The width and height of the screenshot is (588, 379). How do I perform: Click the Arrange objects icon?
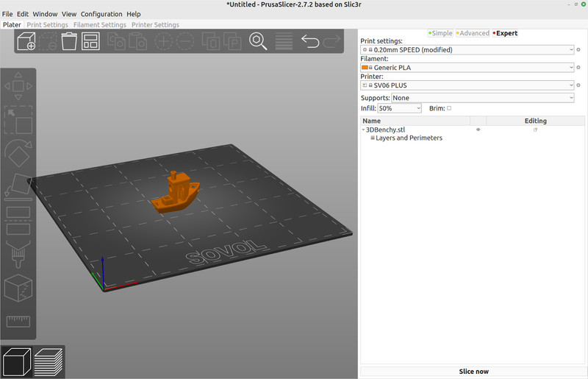(90, 41)
